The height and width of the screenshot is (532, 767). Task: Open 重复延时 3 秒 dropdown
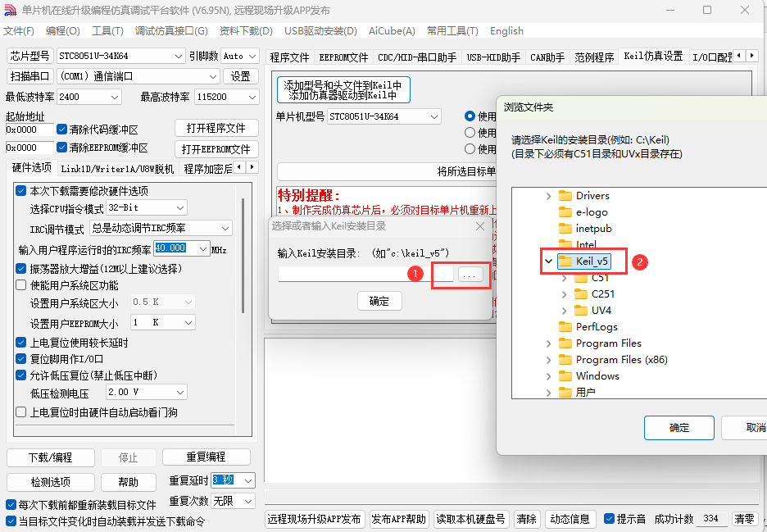click(x=233, y=480)
